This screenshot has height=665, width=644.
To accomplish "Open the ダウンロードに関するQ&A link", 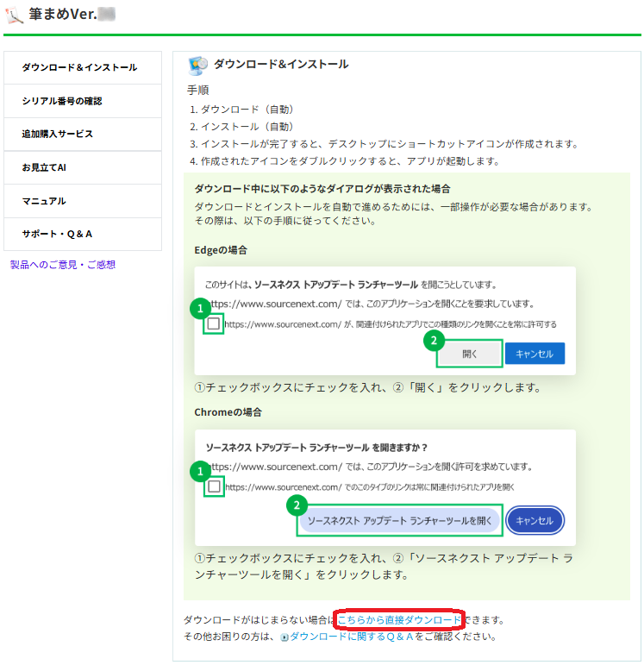I will 352,637.
